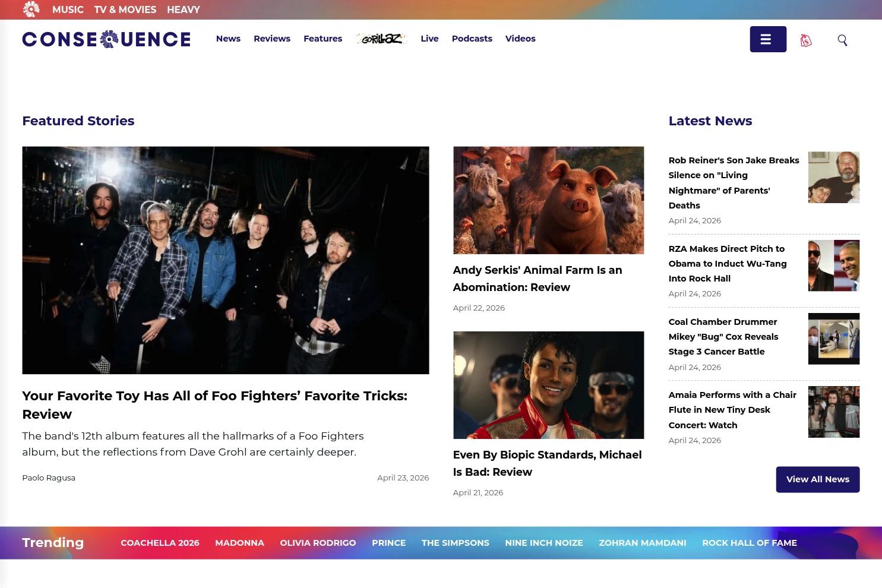Open Andy Serkis' Animal Farm review headline
The height and width of the screenshot is (588, 882).
(x=538, y=279)
